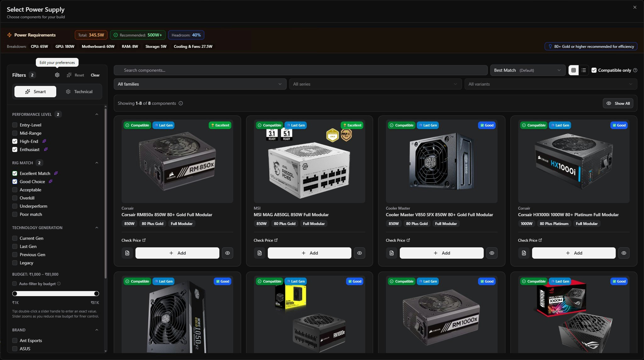Switch to grid view layout icon
Screen dimensions: 644x360
click(574, 70)
